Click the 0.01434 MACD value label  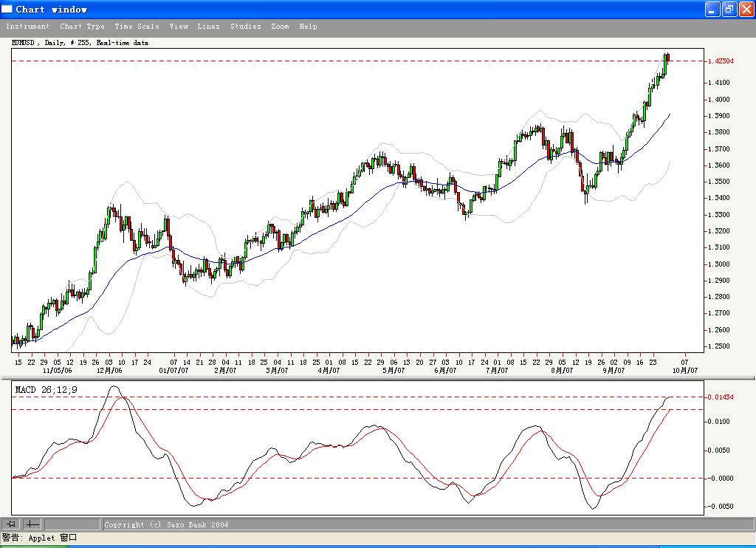[721, 397]
